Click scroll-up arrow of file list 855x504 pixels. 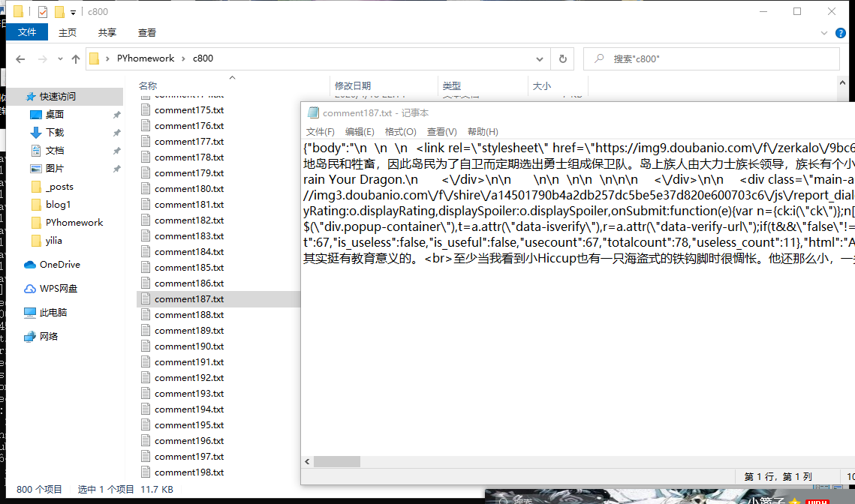842,82
